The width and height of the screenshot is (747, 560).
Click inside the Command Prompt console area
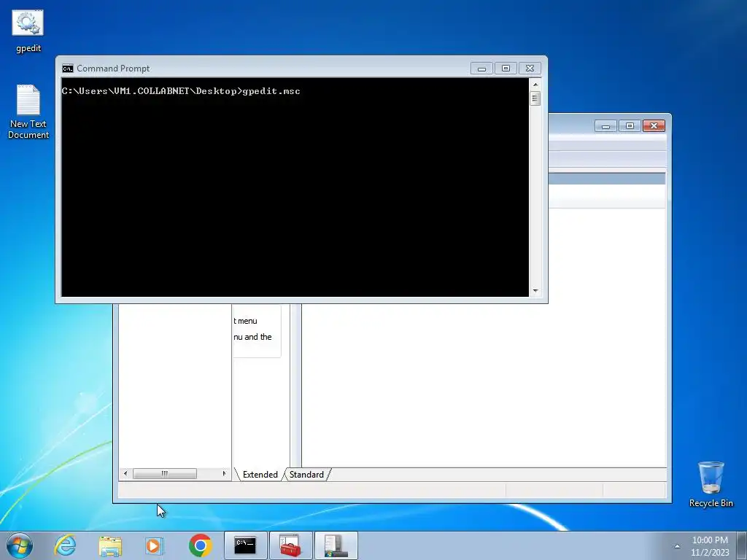[295, 187]
